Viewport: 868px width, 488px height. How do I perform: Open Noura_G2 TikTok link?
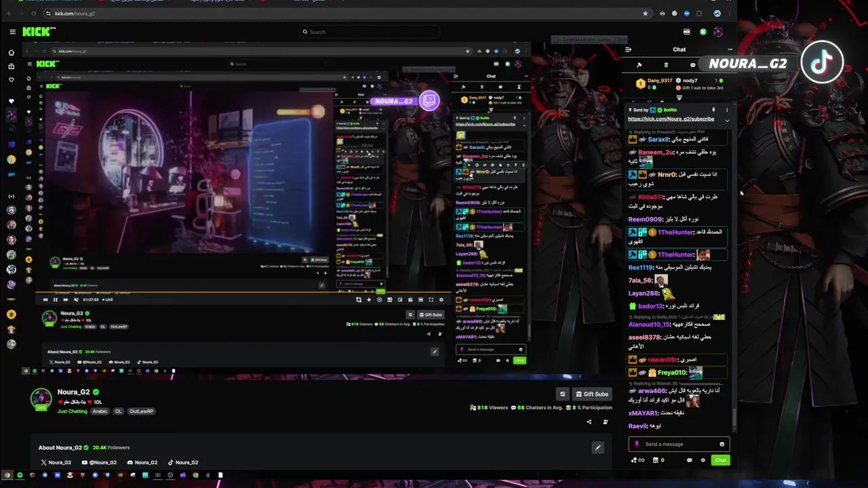click(183, 462)
